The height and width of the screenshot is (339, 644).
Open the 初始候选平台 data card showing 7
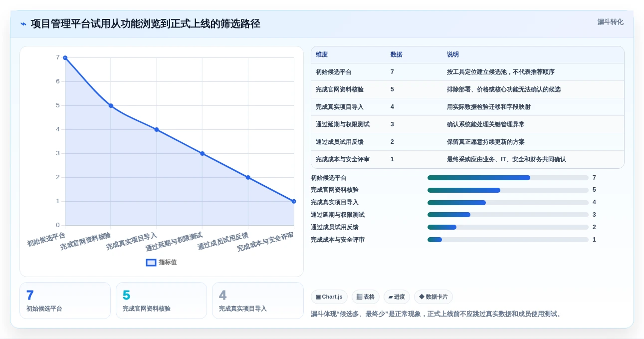pos(65,301)
